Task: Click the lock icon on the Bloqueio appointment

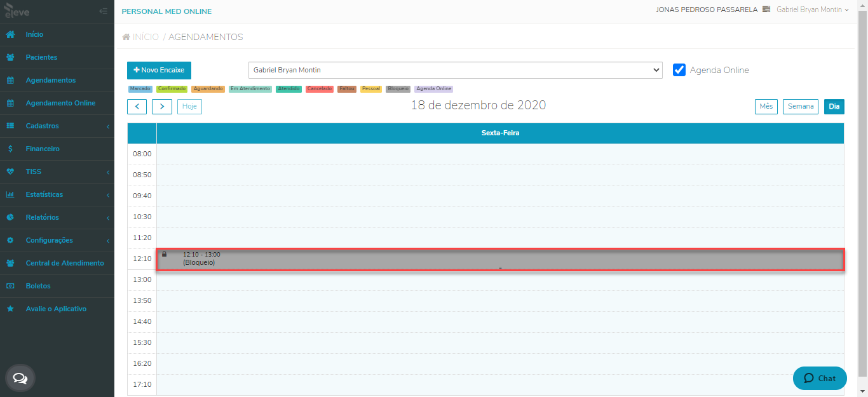Action: 165,254
